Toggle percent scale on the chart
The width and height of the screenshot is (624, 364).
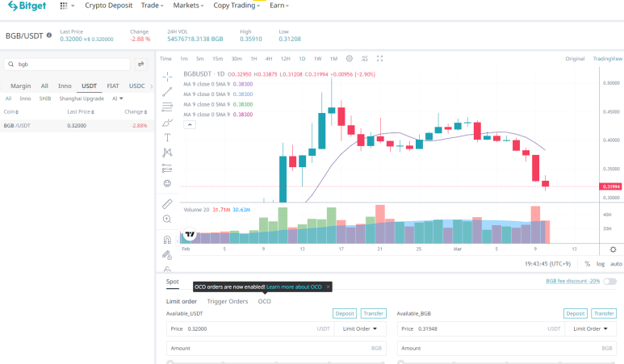(588, 264)
